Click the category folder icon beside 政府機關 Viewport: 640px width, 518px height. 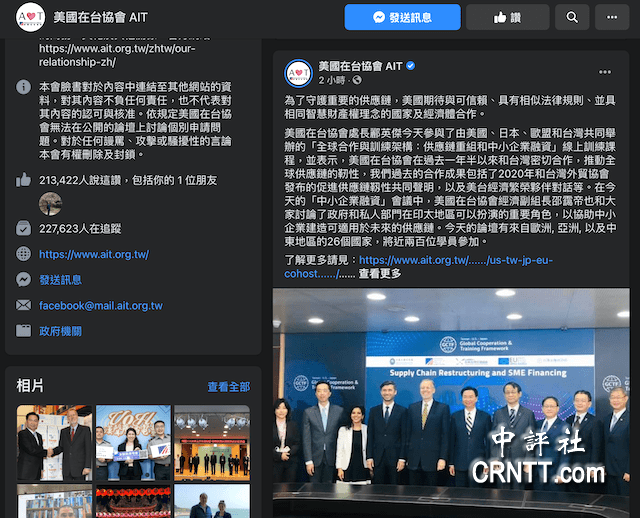(23, 331)
